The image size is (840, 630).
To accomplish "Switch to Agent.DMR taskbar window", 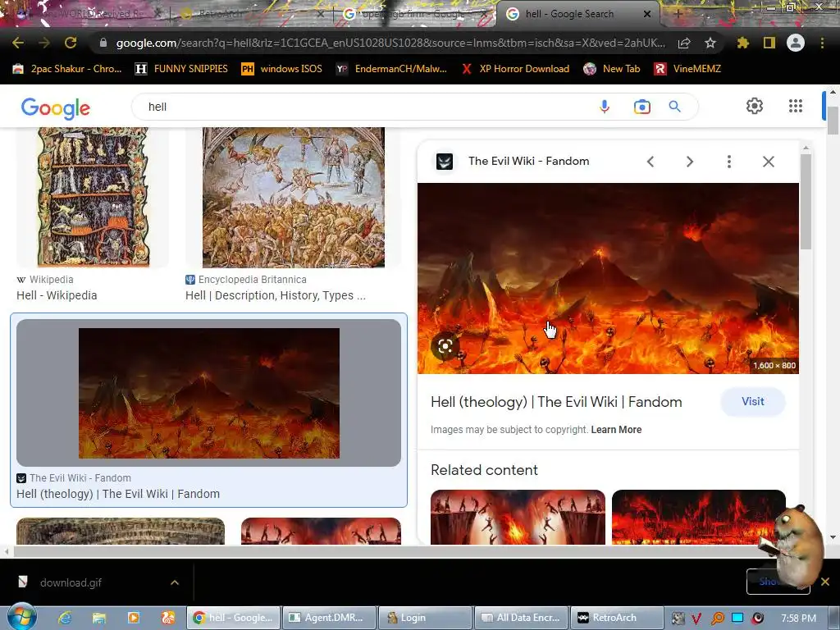I will pyautogui.click(x=329, y=618).
